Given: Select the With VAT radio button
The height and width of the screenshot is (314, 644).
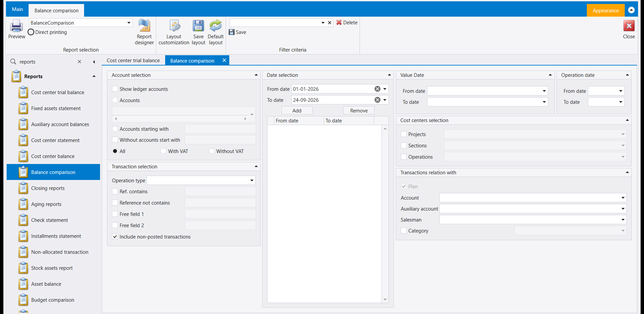Looking at the screenshot, I should pos(163,151).
